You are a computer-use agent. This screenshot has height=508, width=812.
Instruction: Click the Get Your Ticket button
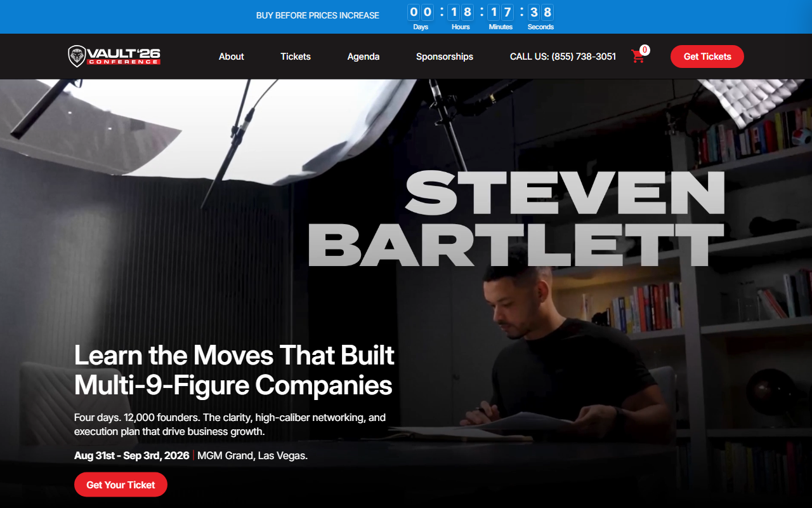[x=121, y=485]
